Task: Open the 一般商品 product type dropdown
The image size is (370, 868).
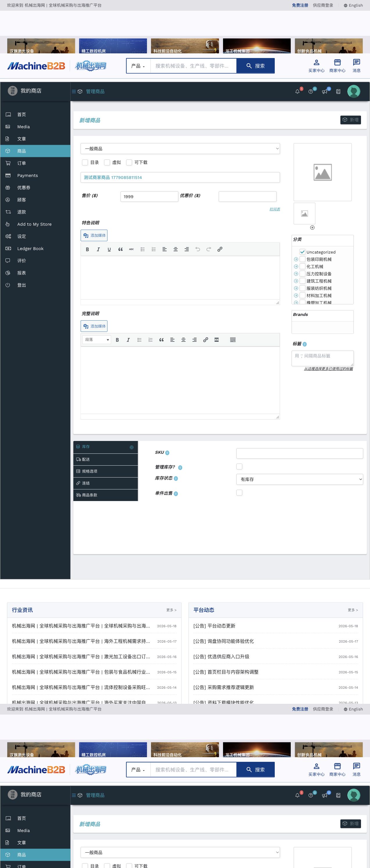Action: (180, 149)
